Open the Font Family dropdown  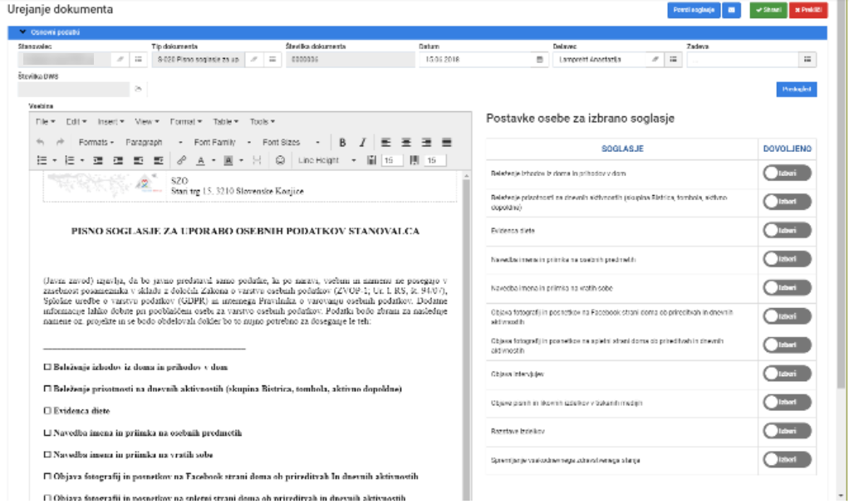[223, 142]
